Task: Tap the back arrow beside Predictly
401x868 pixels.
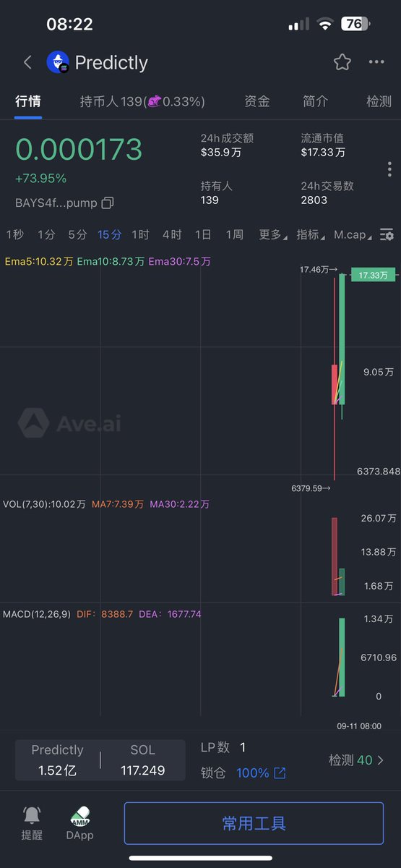Action: (27, 62)
